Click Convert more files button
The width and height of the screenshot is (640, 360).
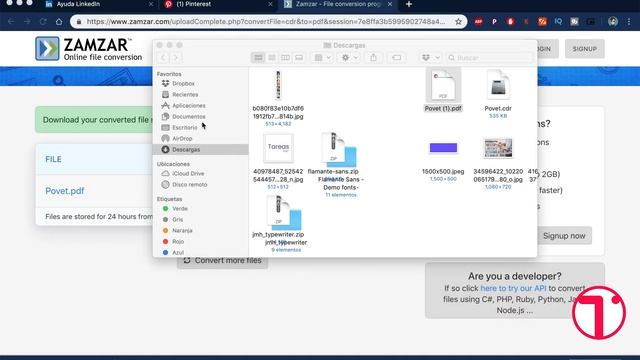222,261
